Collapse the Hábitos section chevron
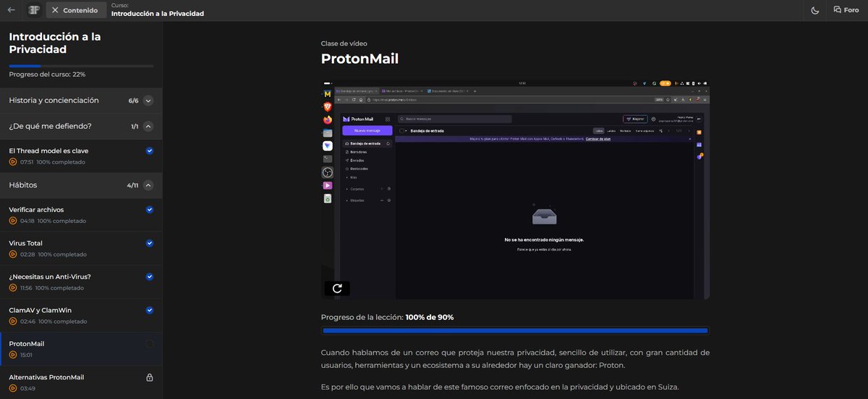The image size is (868, 399). coord(148,185)
